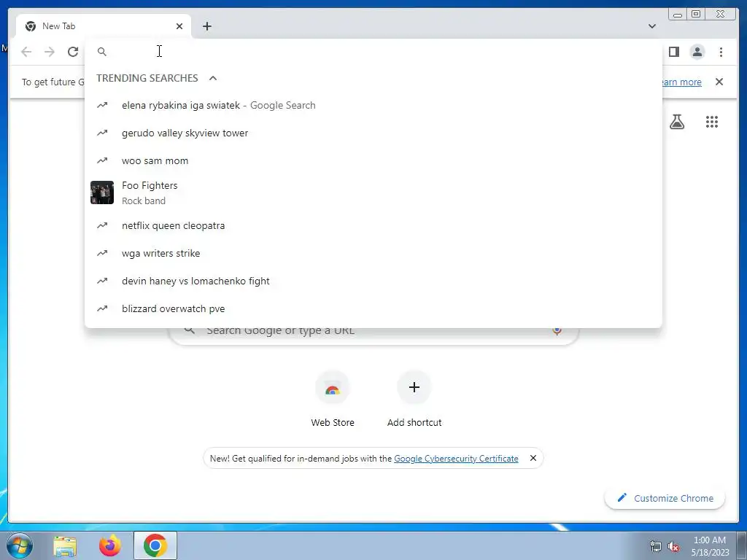
Task: Close the New Tab tab
Action: (179, 26)
